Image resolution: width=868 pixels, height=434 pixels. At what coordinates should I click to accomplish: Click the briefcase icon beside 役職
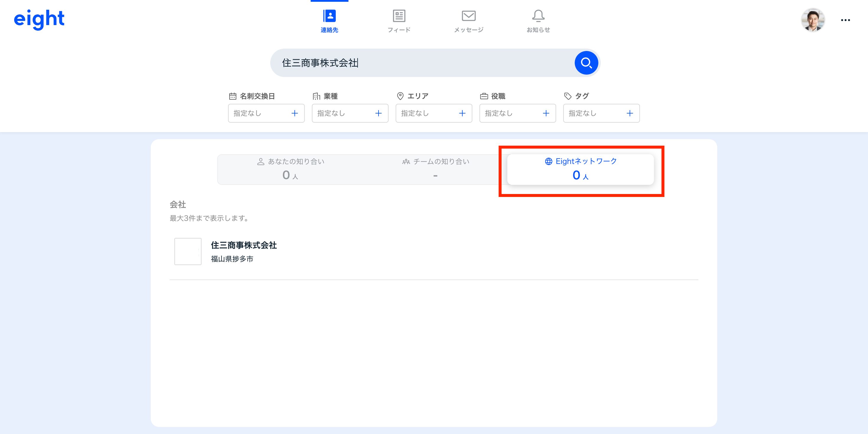pos(484,96)
